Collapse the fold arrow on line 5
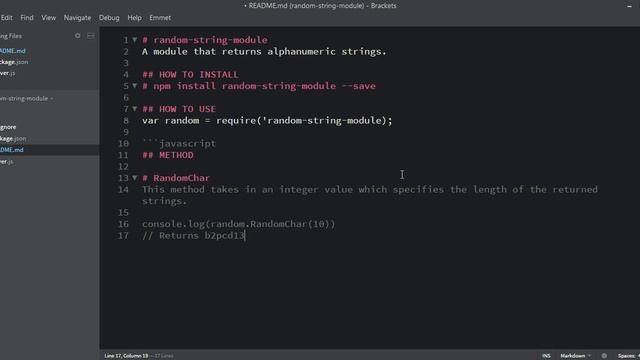 [x=135, y=86]
